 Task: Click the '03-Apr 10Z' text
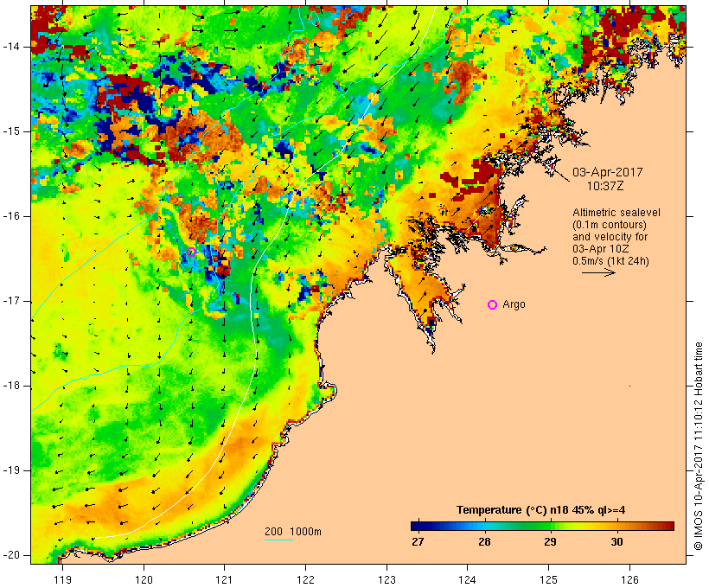click(x=600, y=249)
